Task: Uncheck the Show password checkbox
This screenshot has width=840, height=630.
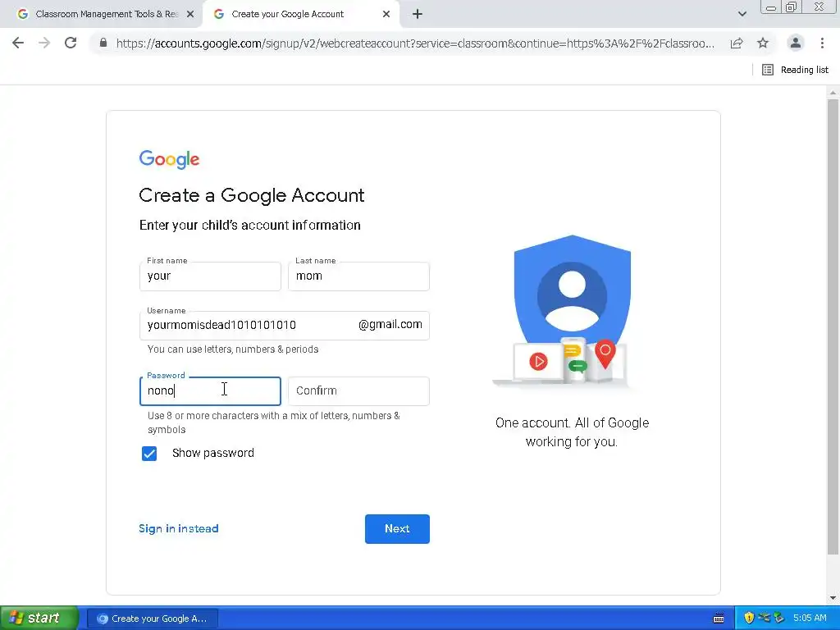Action: 149,453
